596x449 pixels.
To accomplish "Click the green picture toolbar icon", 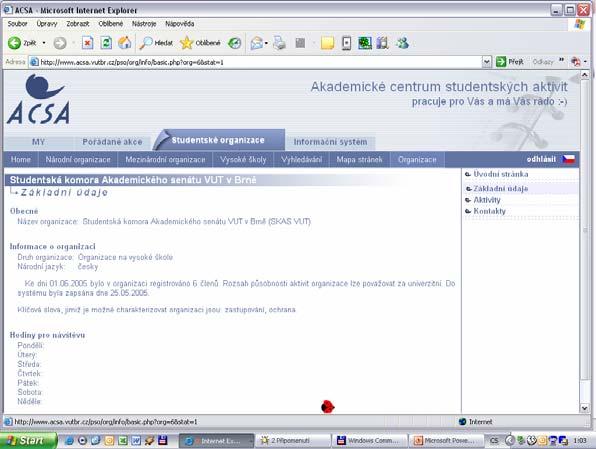I will pyautogui.click(x=365, y=43).
